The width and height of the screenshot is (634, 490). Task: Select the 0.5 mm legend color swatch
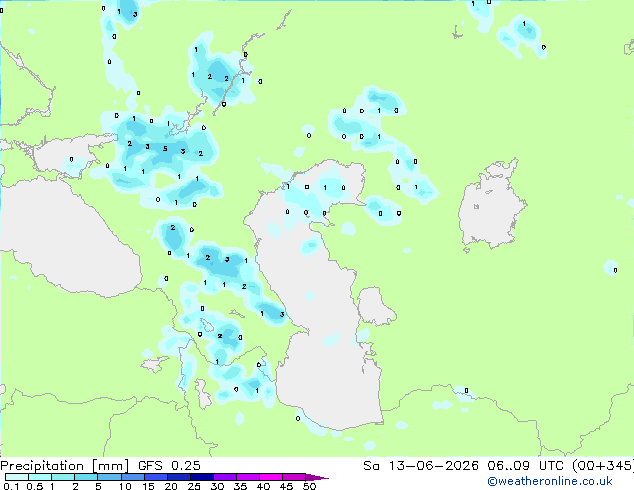click(x=40, y=477)
